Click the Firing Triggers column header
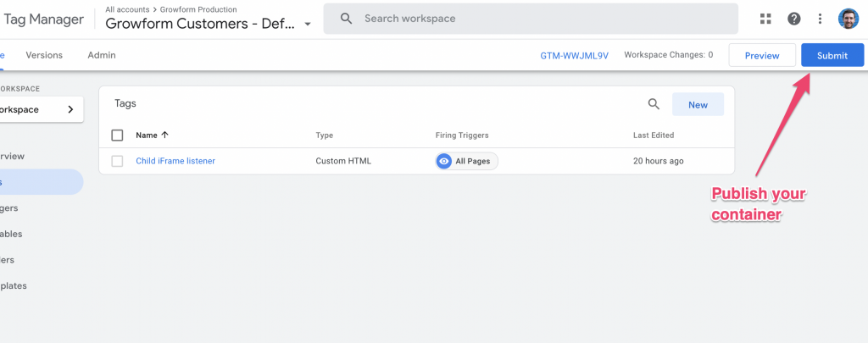 [462, 135]
